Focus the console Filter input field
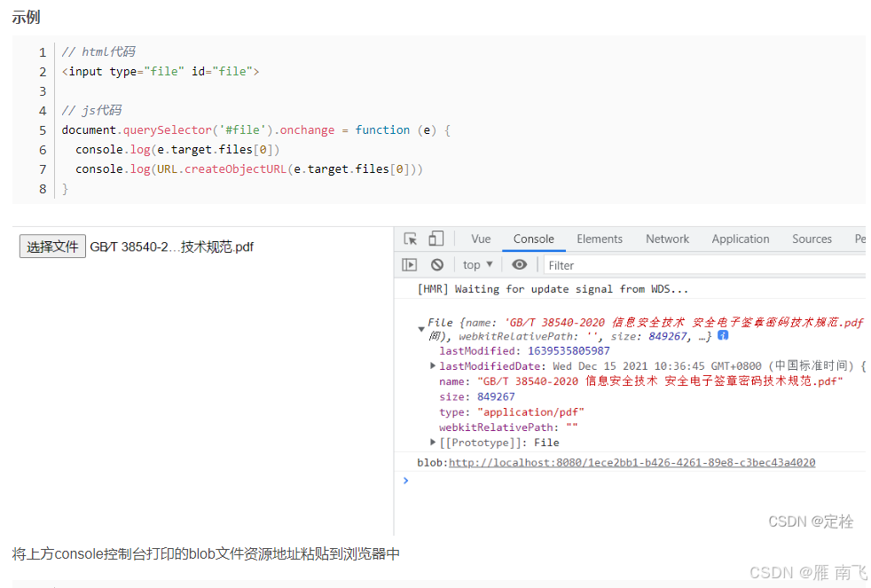The height and width of the screenshot is (588, 871). (705, 265)
